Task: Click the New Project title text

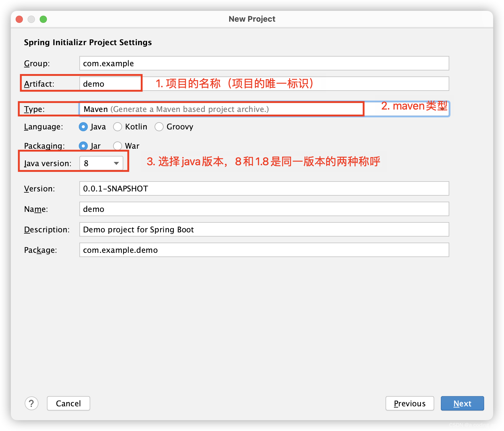Action: [252, 19]
